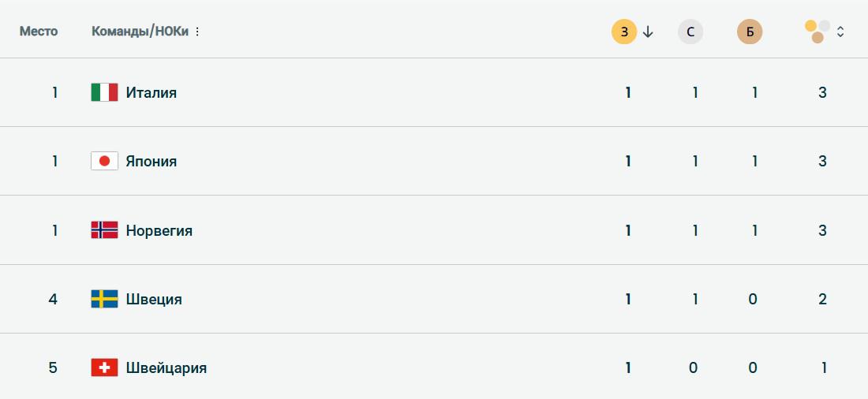Click Italy's total medal count
Image resolution: width=868 pixels, height=399 pixels.
(x=822, y=92)
